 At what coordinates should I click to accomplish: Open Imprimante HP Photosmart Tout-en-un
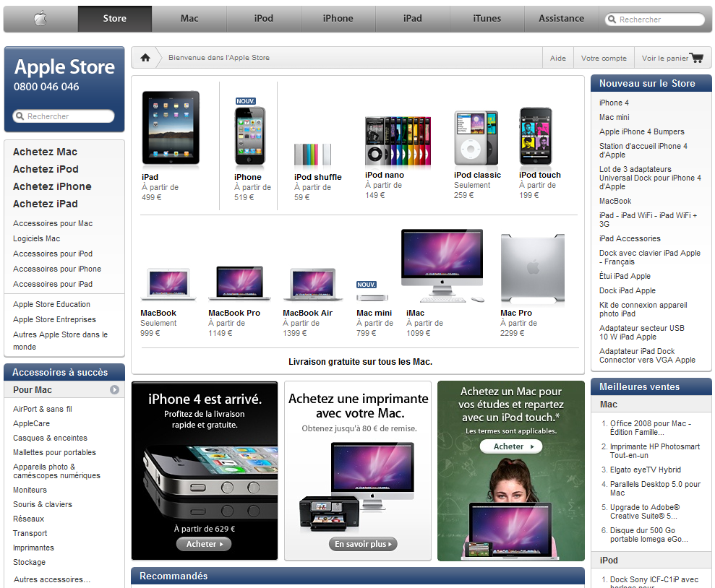(655, 451)
